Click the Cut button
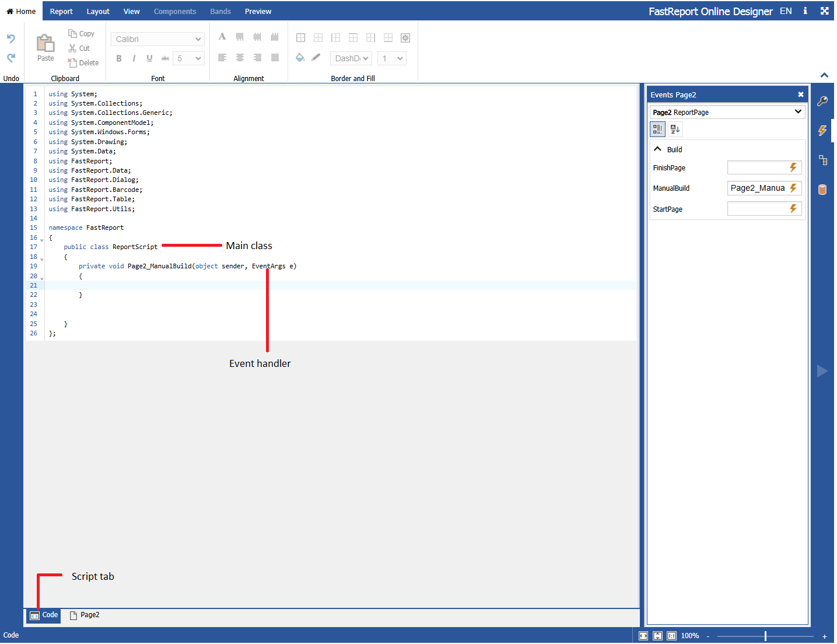The width and height of the screenshot is (837, 644). tap(79, 48)
